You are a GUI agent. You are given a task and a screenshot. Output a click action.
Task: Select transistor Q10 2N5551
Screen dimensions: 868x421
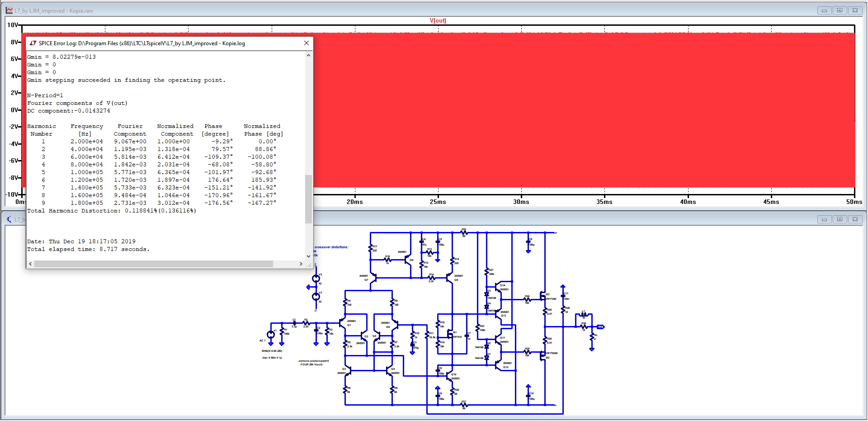tap(448, 375)
